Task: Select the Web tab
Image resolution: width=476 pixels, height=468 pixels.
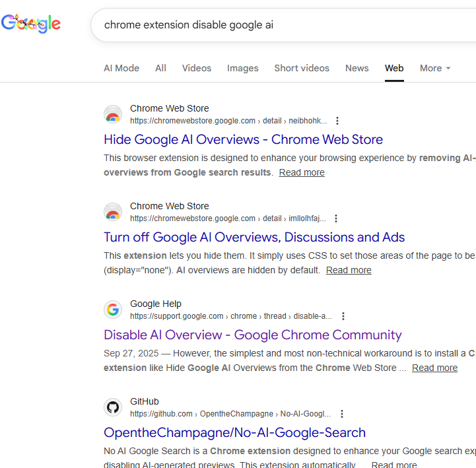Action: 394,68
